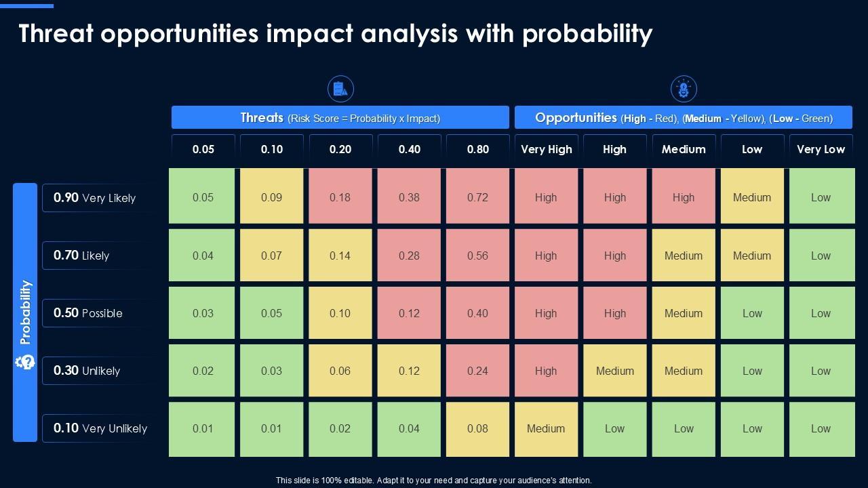Image resolution: width=868 pixels, height=488 pixels.
Task: Click the editable slide footer note
Action: (434, 480)
